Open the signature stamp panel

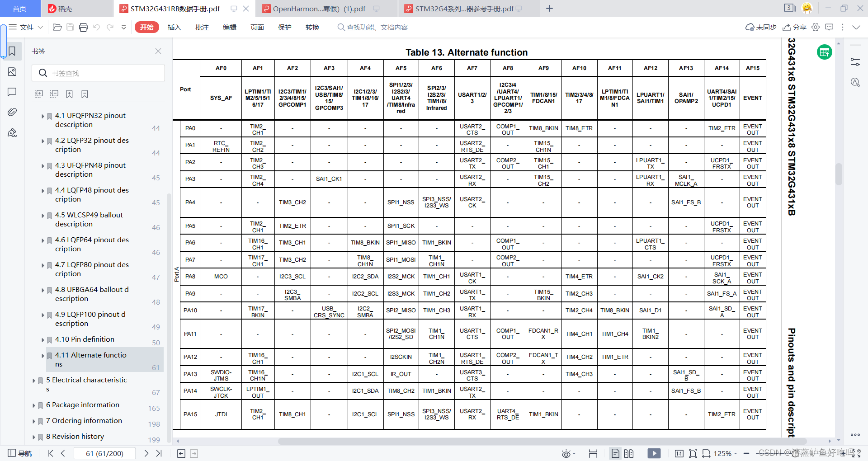(12, 132)
